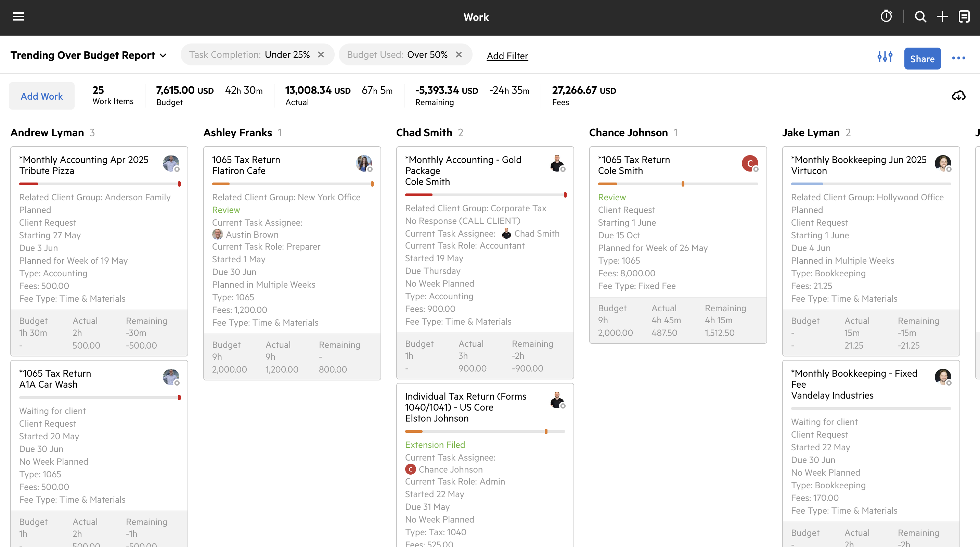Remove the Budget Used filter
Image resolution: width=980 pixels, height=552 pixels.
point(459,55)
